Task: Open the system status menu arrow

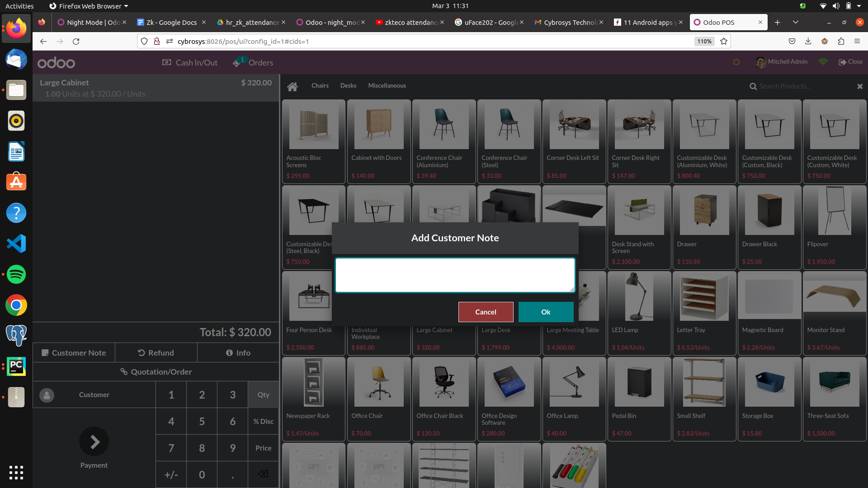Action: (859, 6)
